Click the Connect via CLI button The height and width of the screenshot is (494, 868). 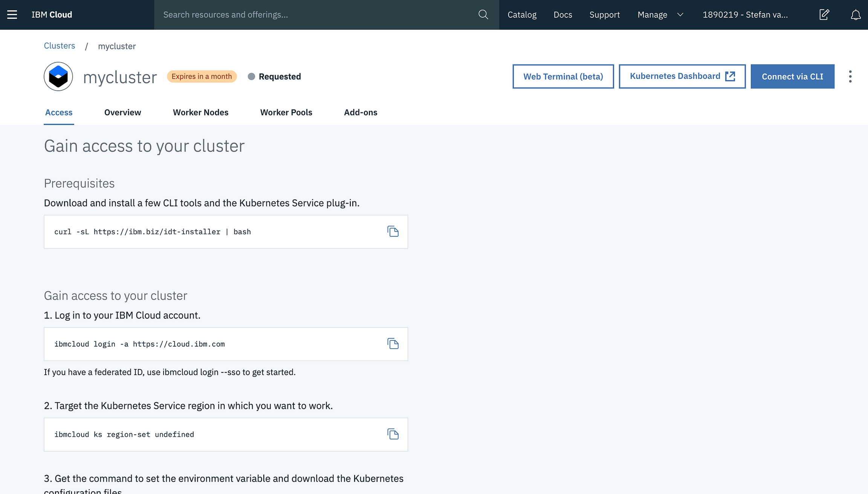[792, 76]
